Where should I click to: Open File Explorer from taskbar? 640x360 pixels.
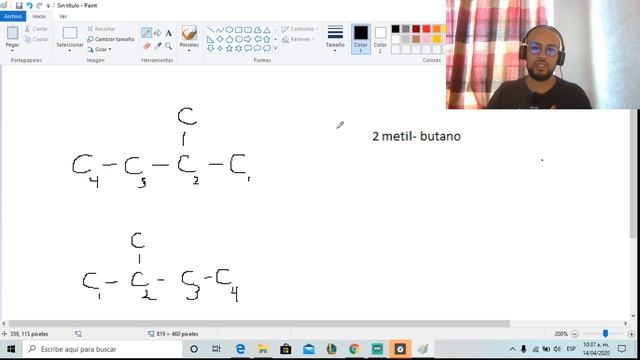(263, 349)
